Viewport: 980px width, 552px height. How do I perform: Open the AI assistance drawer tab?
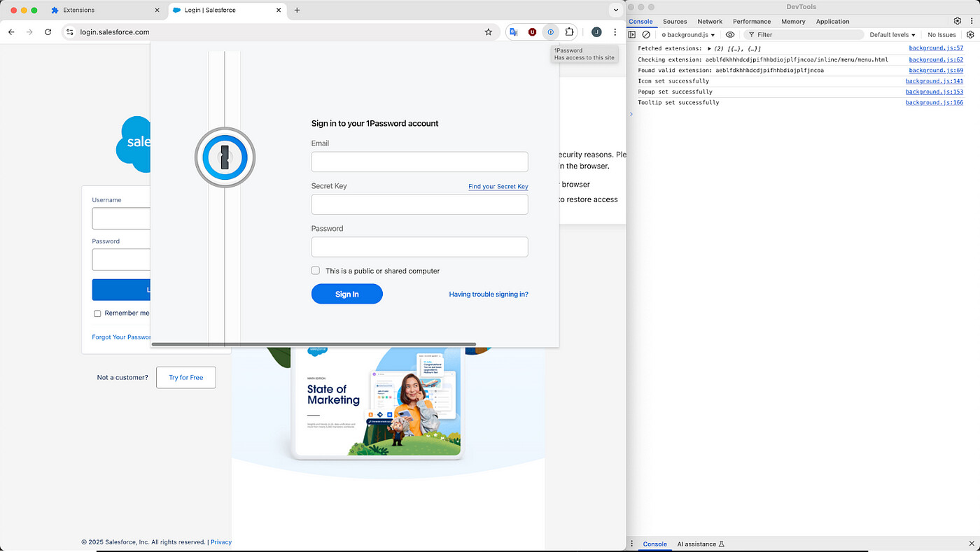(x=701, y=544)
